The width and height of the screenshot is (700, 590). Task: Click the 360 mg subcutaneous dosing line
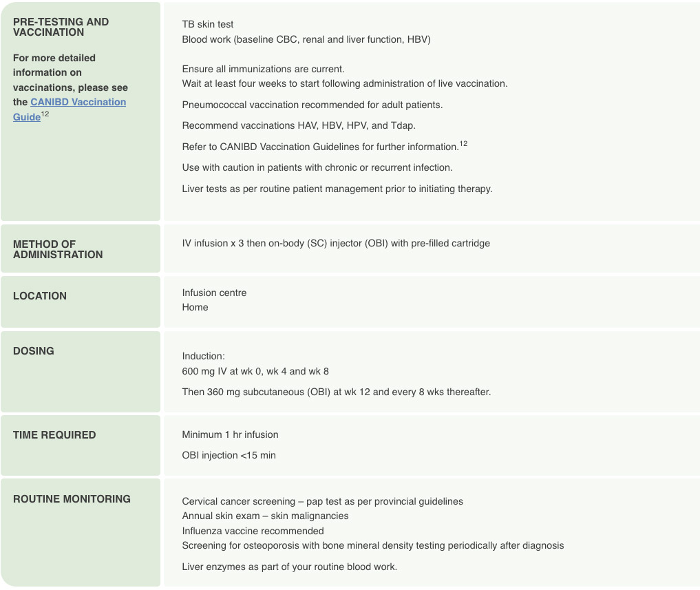(x=336, y=392)
